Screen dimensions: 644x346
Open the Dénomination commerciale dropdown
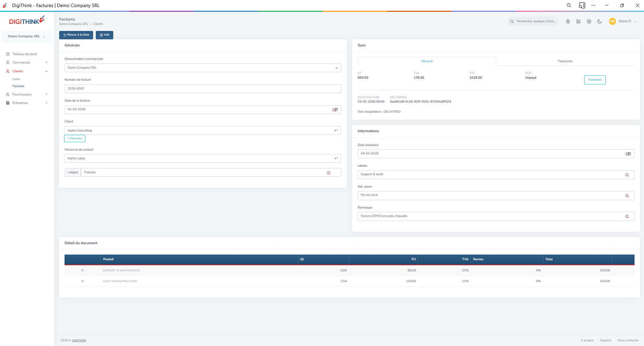[x=203, y=68]
